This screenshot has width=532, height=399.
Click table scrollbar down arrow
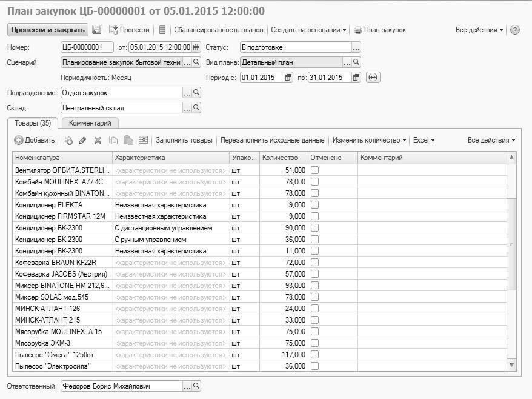tap(511, 366)
